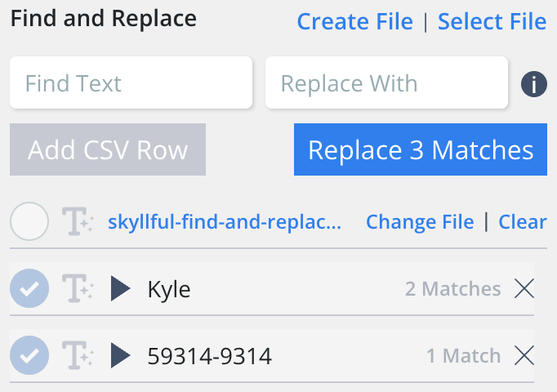
Task: Expand the 59314-9314 row triangle
Action: 121,355
